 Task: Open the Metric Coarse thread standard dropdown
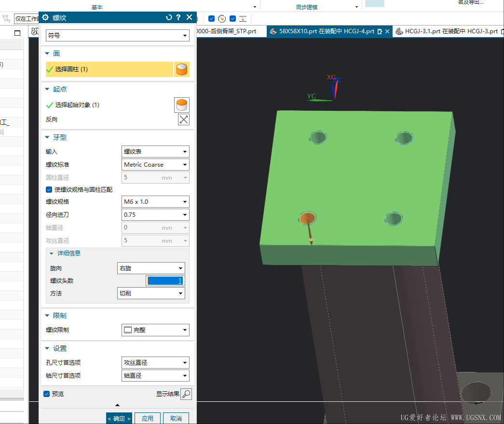(x=156, y=164)
